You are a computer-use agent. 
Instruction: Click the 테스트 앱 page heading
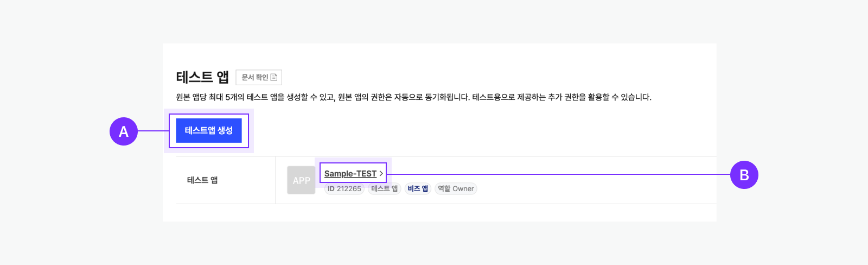click(202, 77)
